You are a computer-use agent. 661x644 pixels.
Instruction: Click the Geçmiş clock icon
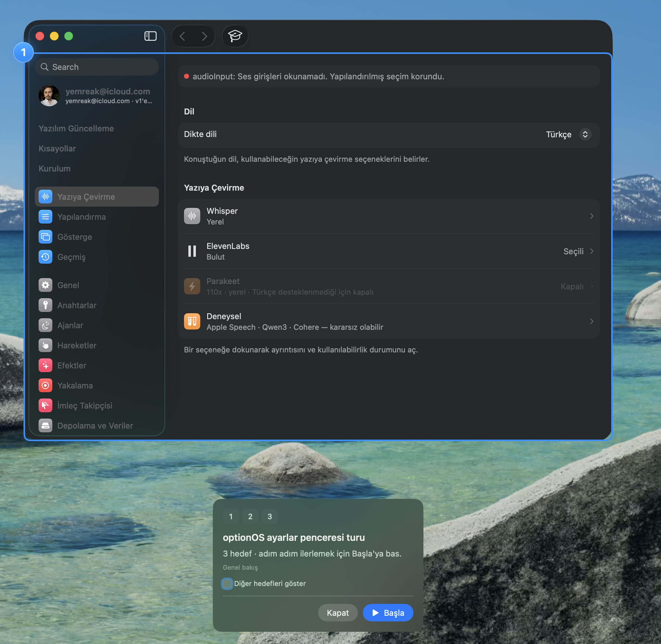(45, 257)
